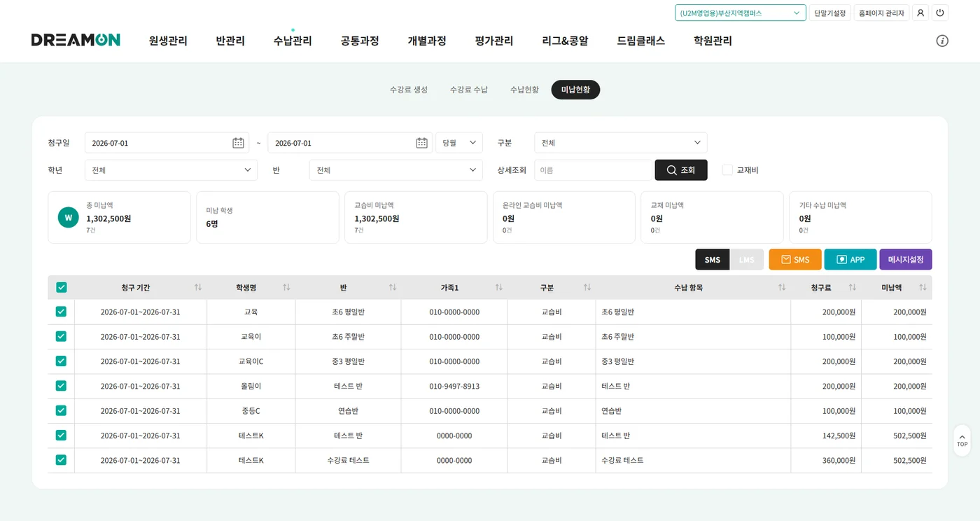The image size is (980, 521).
Task: Sort by 반 column arrows
Action: tap(393, 288)
